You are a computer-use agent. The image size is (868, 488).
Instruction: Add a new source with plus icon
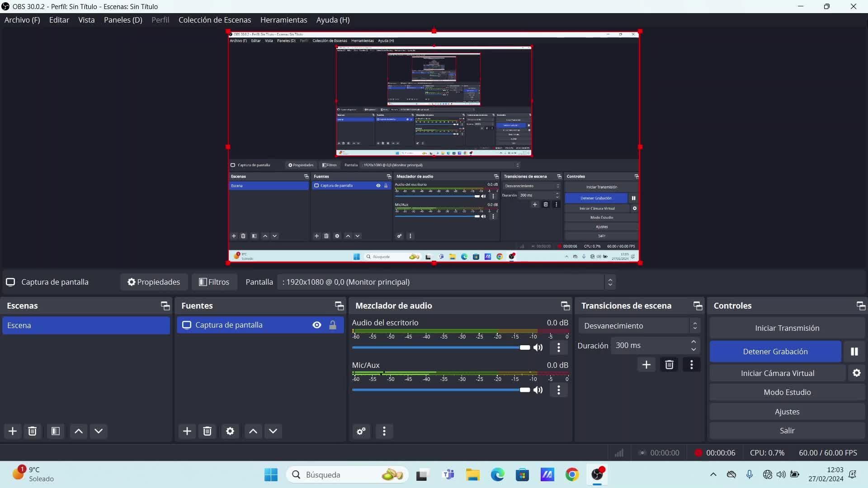coord(187,431)
